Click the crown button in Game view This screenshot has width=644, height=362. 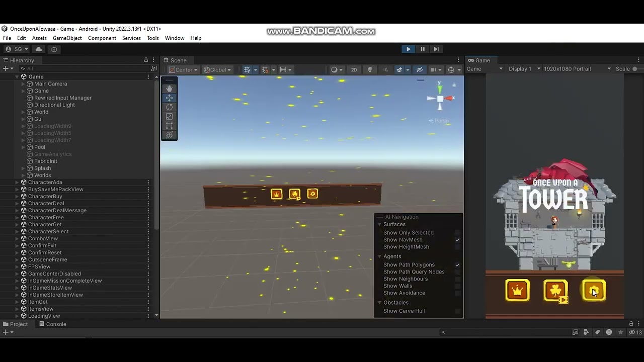click(517, 291)
